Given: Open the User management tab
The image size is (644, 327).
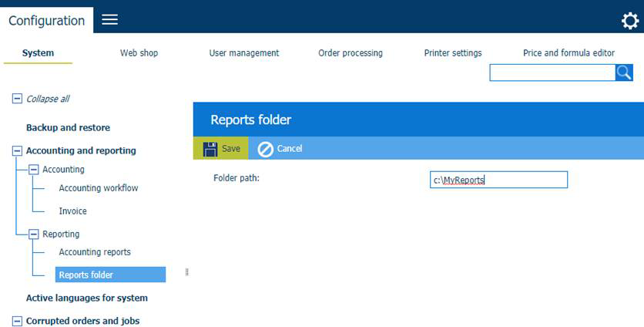Looking at the screenshot, I should (244, 53).
